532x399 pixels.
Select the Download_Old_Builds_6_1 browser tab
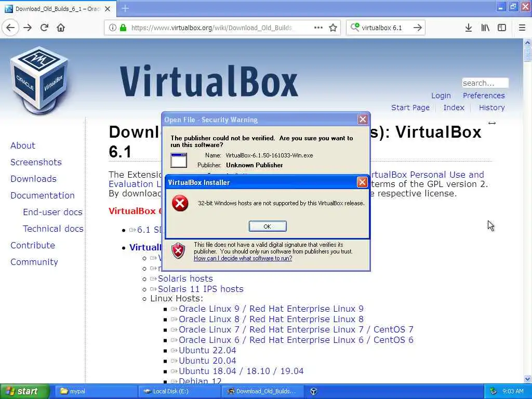point(58,9)
